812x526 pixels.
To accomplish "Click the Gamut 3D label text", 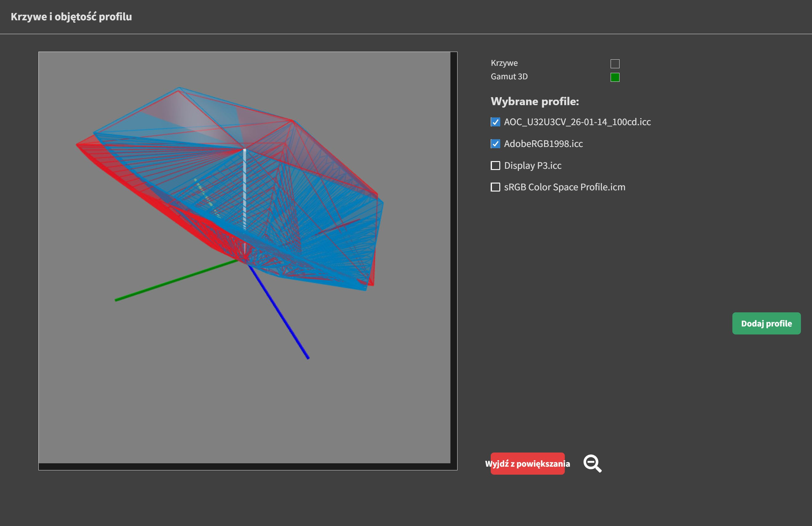I will (x=509, y=77).
